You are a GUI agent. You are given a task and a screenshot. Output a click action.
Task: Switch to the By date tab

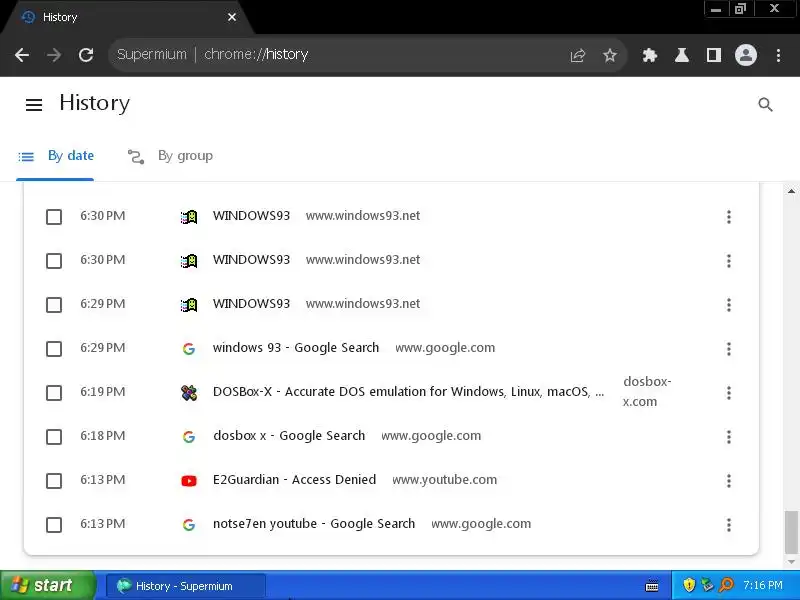(x=55, y=156)
